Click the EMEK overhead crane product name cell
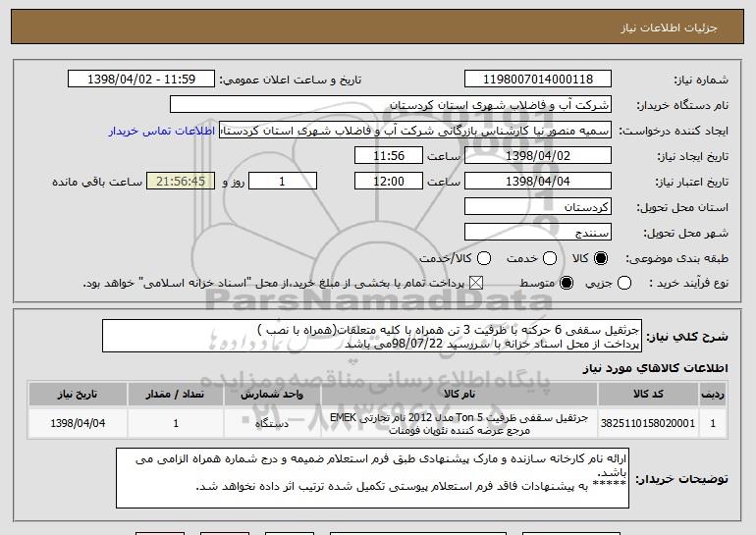This screenshot has height=535, width=756. [459, 423]
